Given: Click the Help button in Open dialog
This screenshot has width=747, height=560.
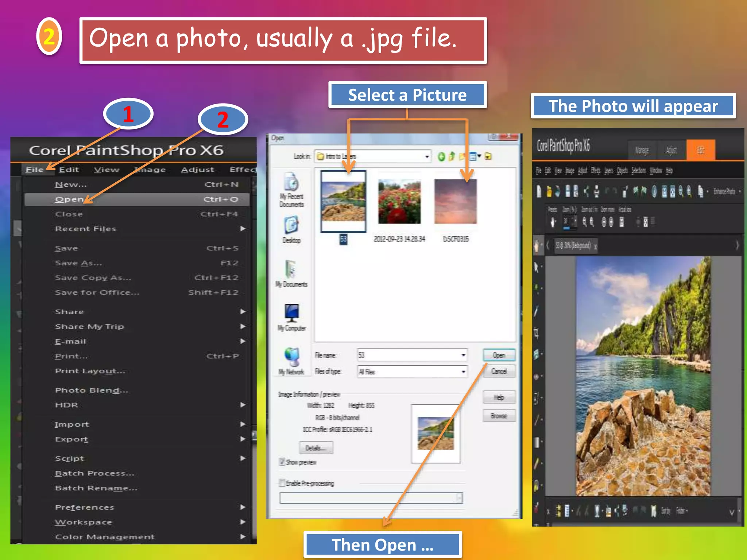Looking at the screenshot, I should click(x=499, y=397).
